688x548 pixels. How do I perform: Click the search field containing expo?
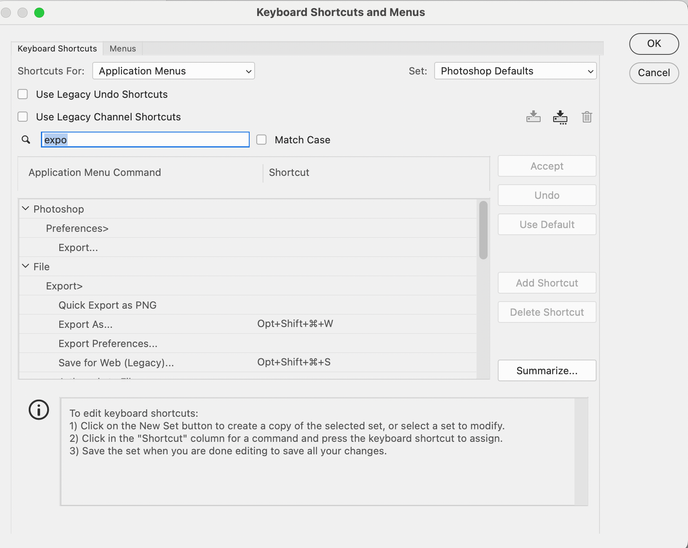[x=145, y=140]
